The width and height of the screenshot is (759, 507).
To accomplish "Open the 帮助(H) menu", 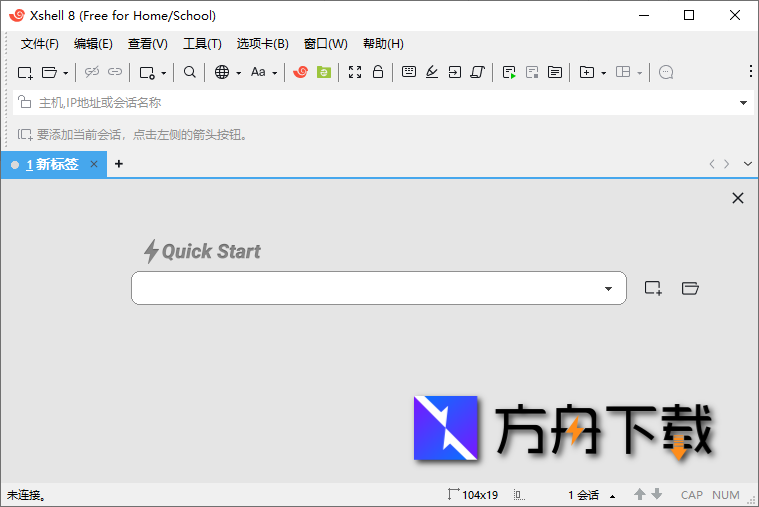I will pos(383,44).
